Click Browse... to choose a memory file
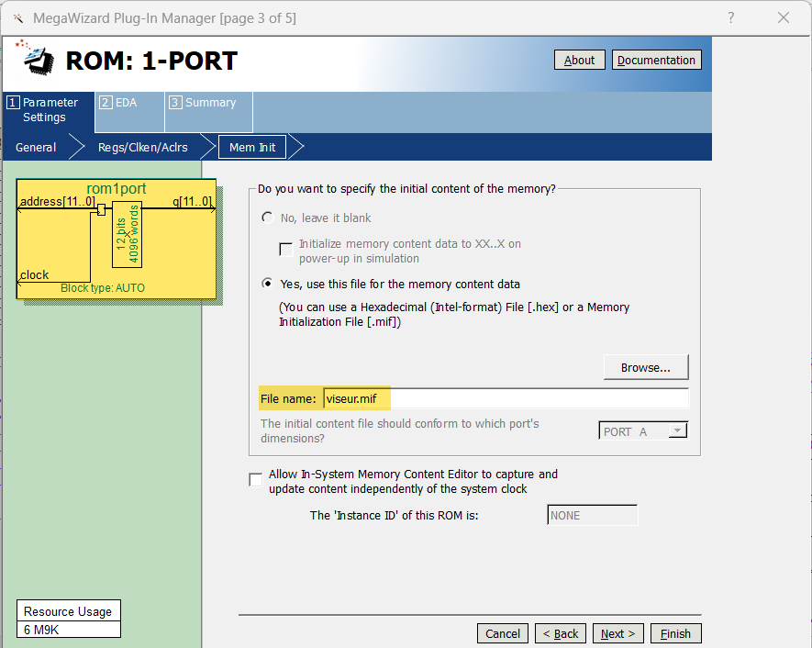The image size is (812, 648). (x=646, y=367)
